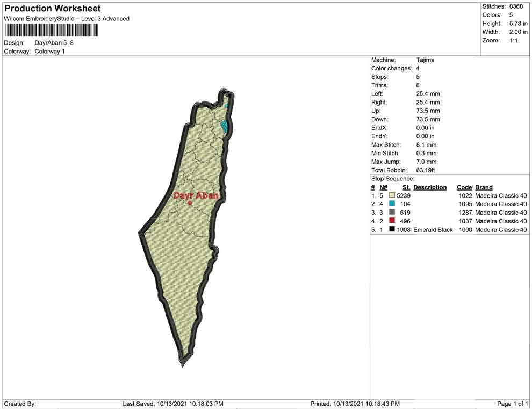Click the 'Production Worksheet' heading
This screenshot has width=532, height=409.
coord(53,9)
